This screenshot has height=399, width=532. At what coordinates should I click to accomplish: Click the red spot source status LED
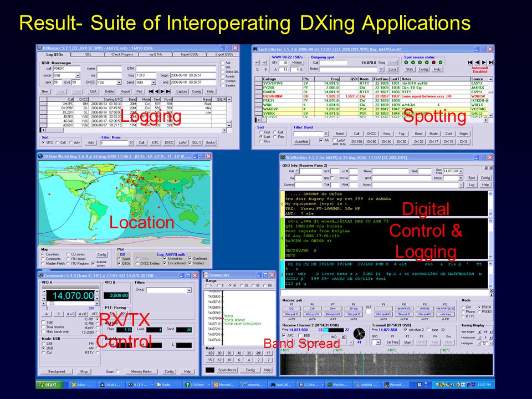pyautogui.click(x=433, y=63)
